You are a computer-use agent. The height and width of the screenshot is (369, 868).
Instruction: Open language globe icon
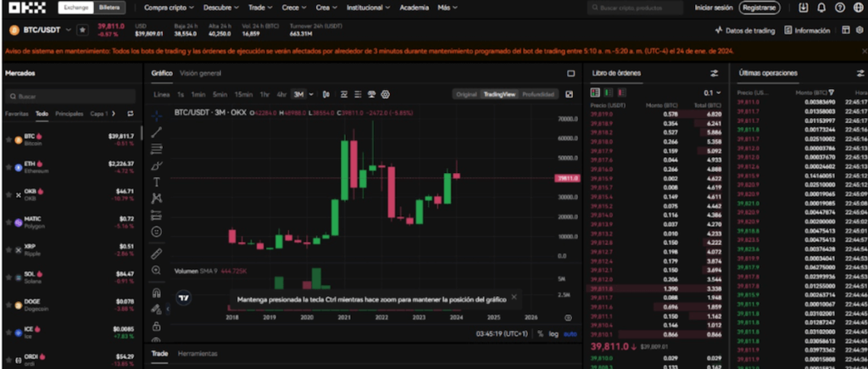click(858, 8)
